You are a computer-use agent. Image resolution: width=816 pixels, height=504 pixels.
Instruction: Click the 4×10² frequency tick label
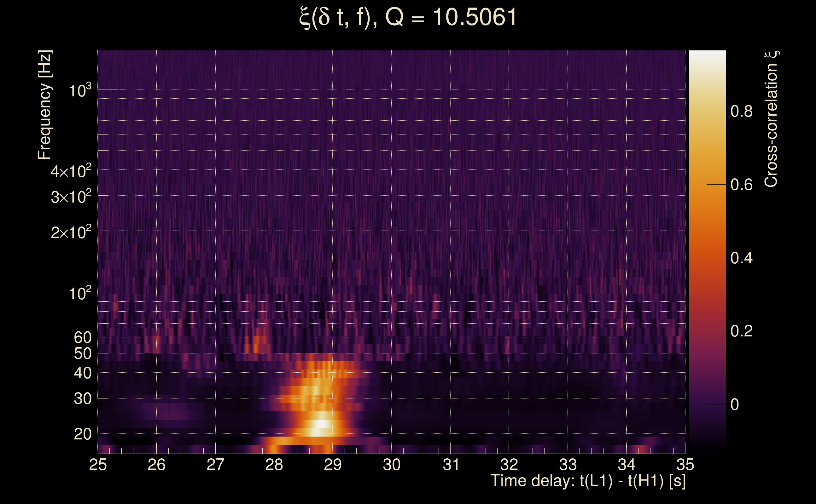coord(71,171)
